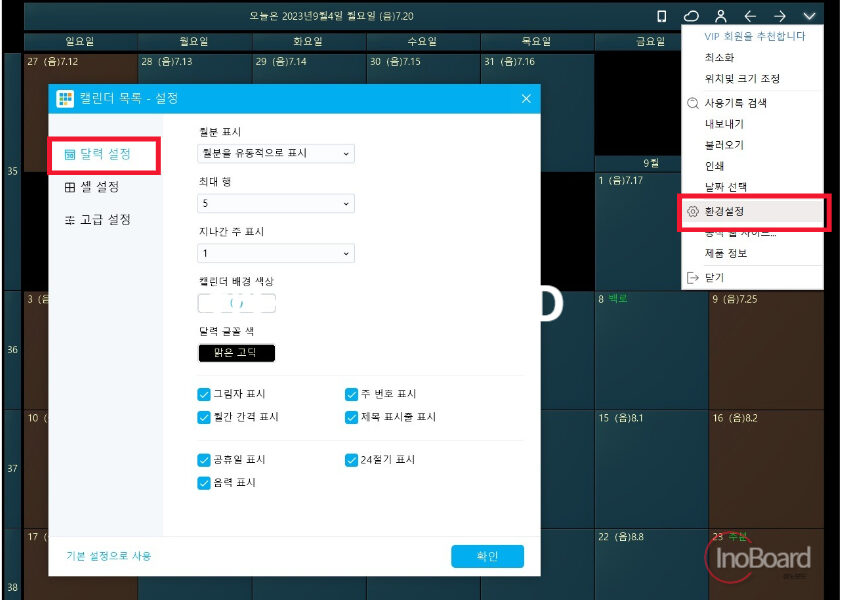Select 불러오기 menu entry
844x600 pixels.
[724, 145]
